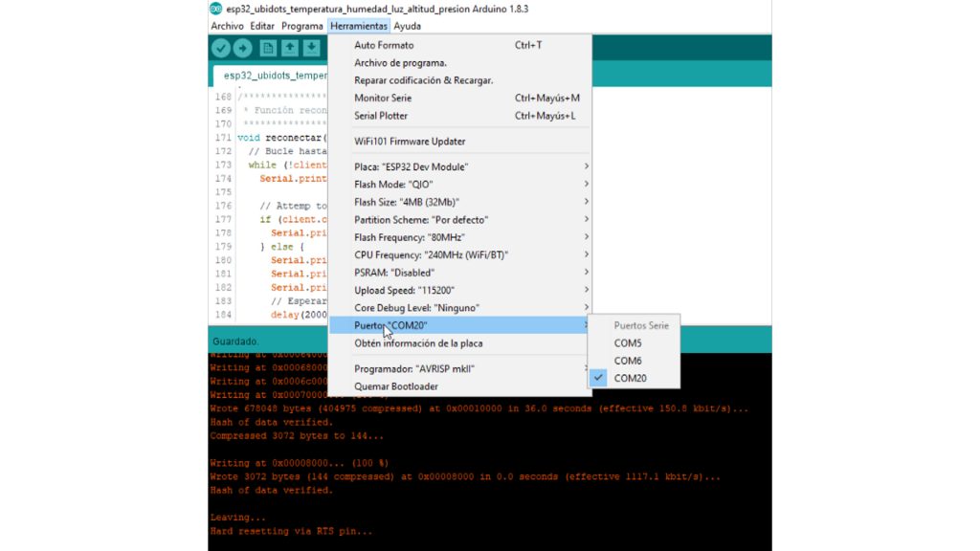The image size is (980, 551).
Task: Run Auto Formato from Herramientas menu
Action: point(384,45)
